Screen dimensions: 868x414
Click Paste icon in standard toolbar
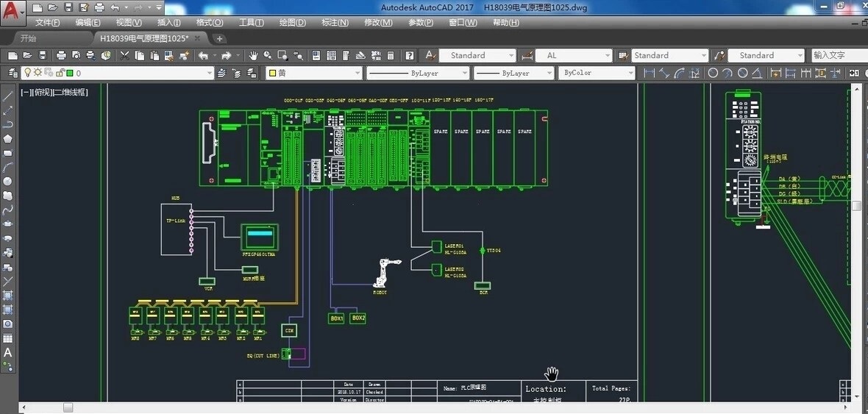click(154, 55)
